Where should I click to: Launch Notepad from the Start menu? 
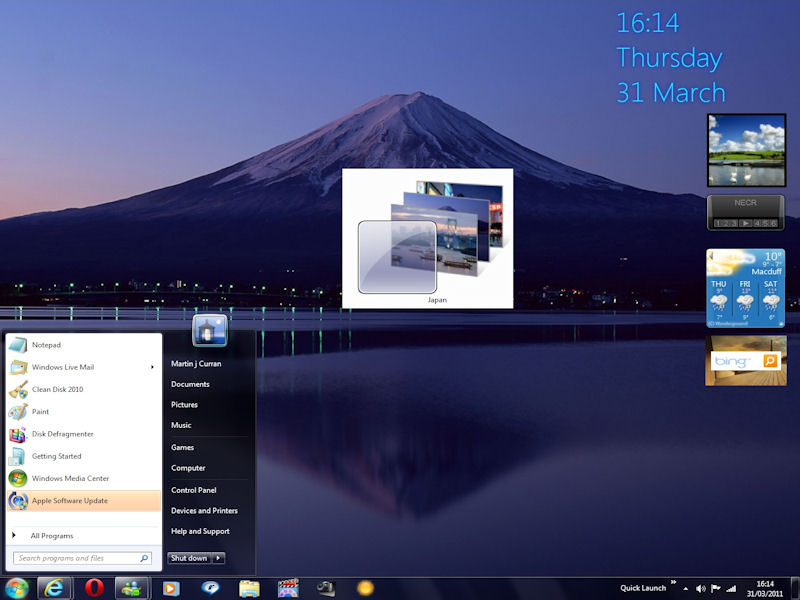tap(46, 345)
